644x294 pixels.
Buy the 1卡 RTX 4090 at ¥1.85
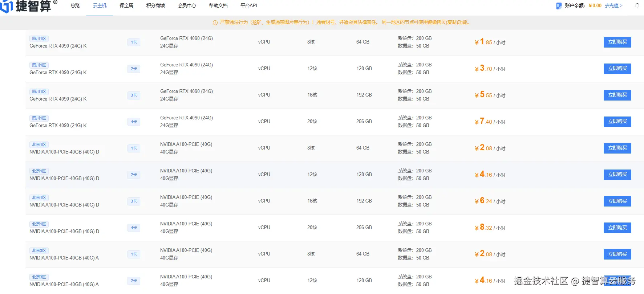coord(617,42)
